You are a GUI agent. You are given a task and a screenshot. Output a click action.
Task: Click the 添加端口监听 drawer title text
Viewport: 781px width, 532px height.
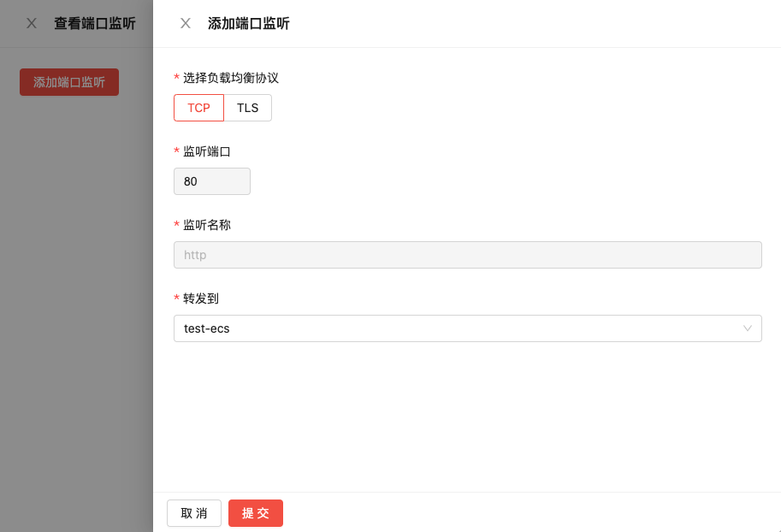[x=248, y=23]
